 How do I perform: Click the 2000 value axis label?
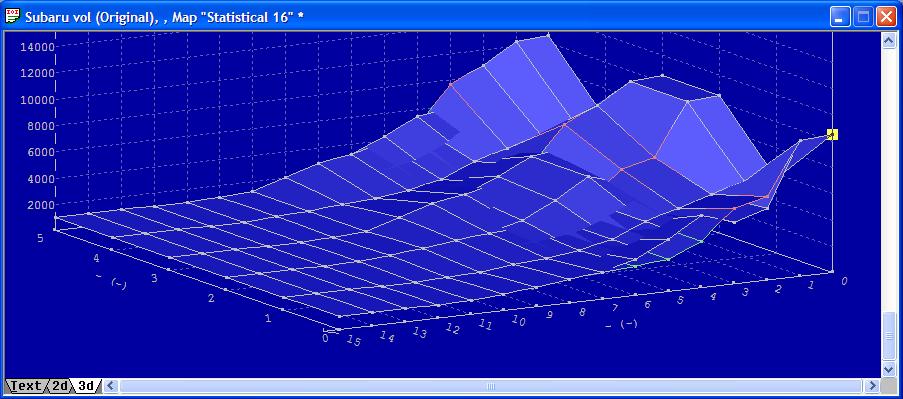coord(40,205)
